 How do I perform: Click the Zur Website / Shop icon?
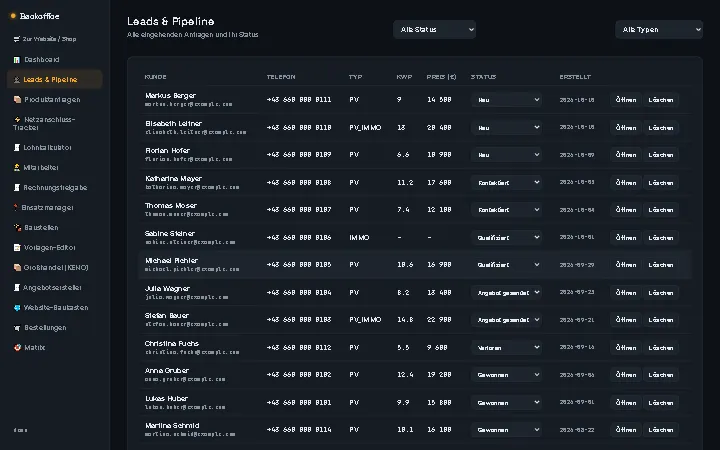pyautogui.click(x=17, y=39)
